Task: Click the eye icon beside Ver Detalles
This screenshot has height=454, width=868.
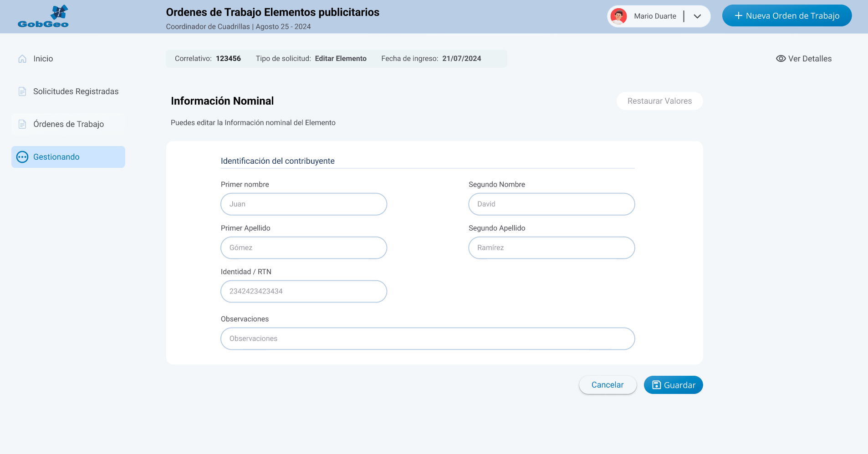Action: 781,59
